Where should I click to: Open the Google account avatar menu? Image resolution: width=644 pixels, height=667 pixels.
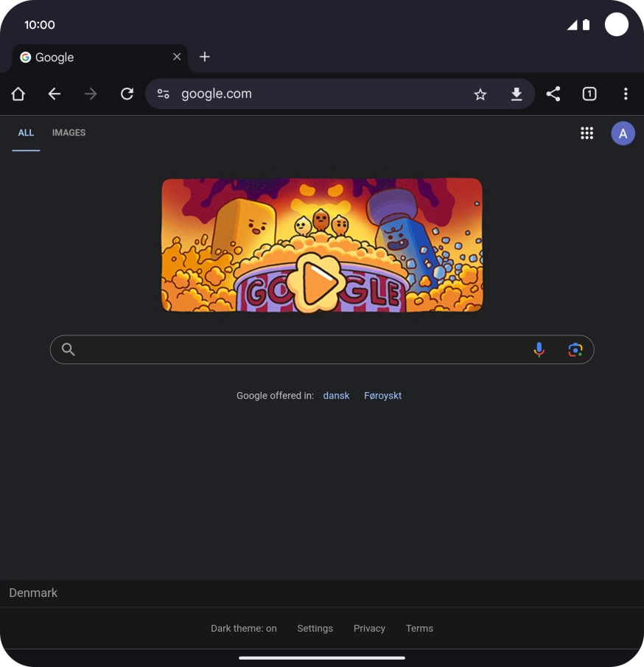(623, 133)
